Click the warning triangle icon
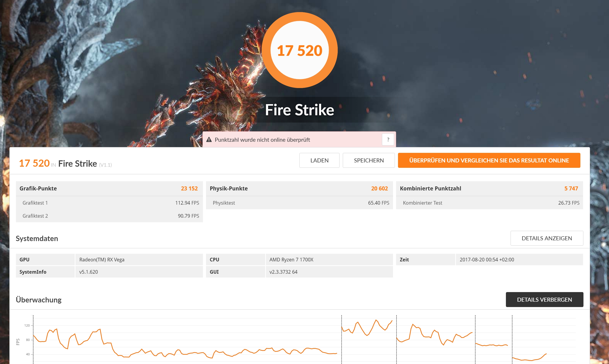The image size is (609, 364). click(x=209, y=140)
